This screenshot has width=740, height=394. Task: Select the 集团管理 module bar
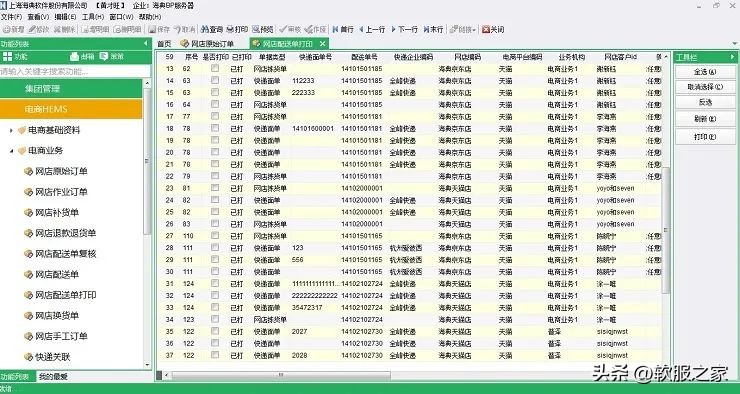coord(71,89)
